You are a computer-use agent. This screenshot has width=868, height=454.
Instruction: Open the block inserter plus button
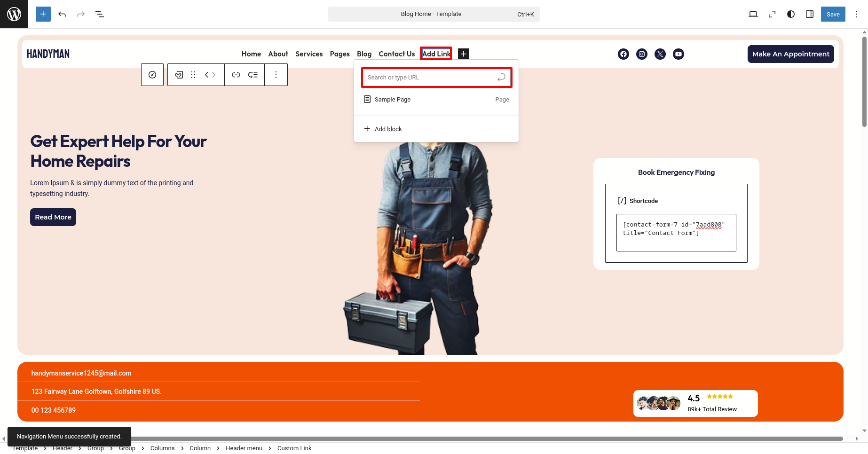(x=43, y=14)
